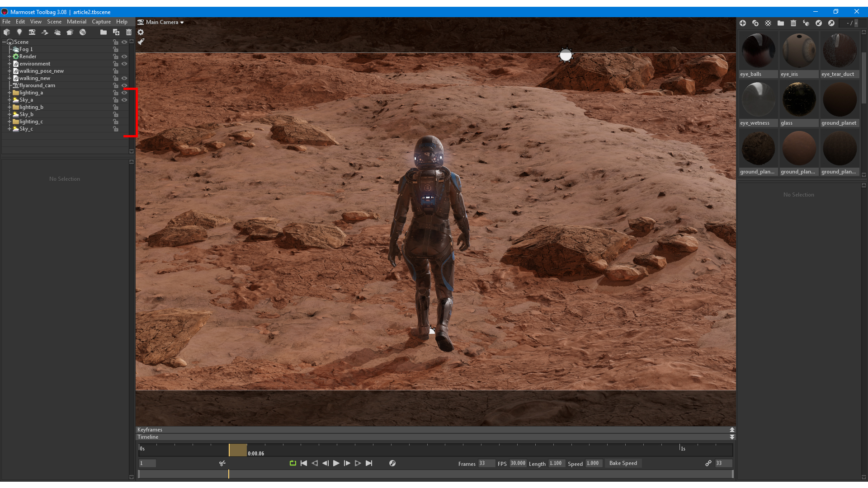Click the timeline scrub bar marker
The width and height of the screenshot is (868, 488).
(x=228, y=474)
